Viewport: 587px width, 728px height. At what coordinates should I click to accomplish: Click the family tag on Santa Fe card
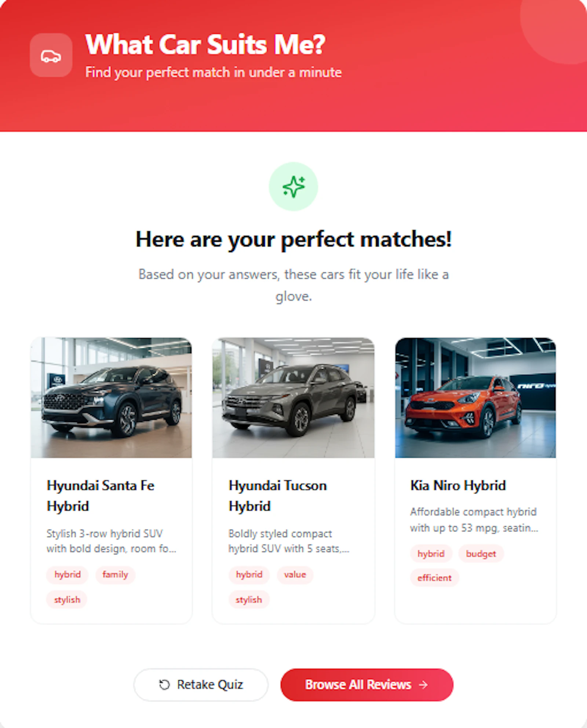115,574
